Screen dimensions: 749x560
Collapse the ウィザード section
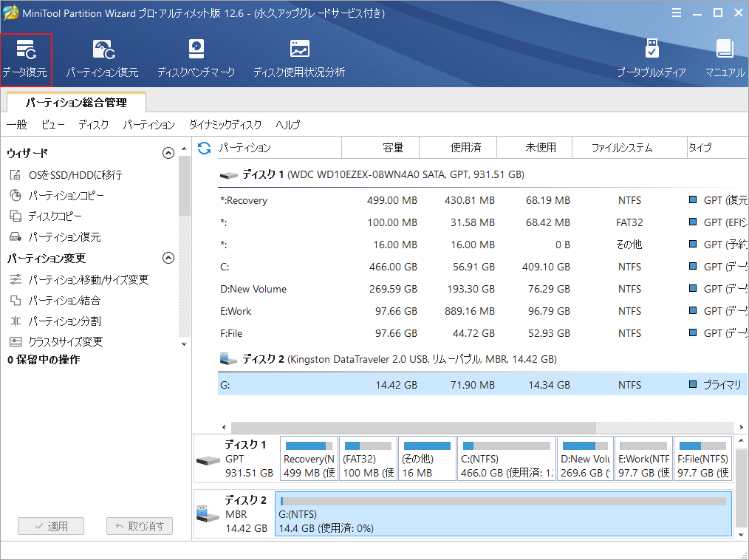pos(168,153)
